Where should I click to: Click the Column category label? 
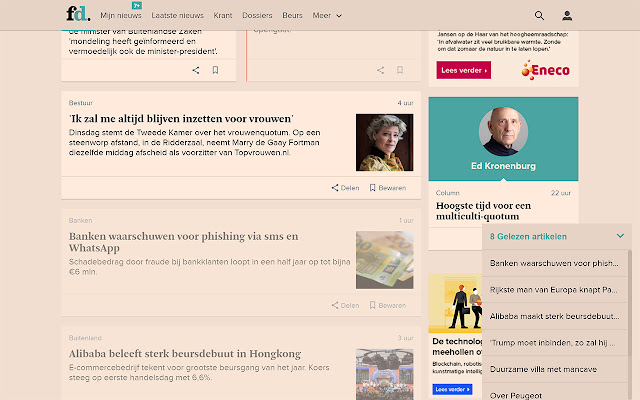click(x=447, y=193)
